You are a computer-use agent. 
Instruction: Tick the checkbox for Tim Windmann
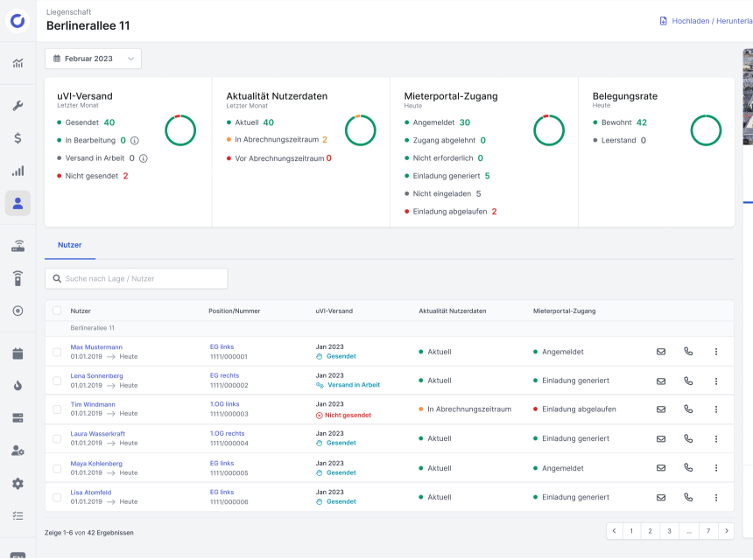point(57,409)
